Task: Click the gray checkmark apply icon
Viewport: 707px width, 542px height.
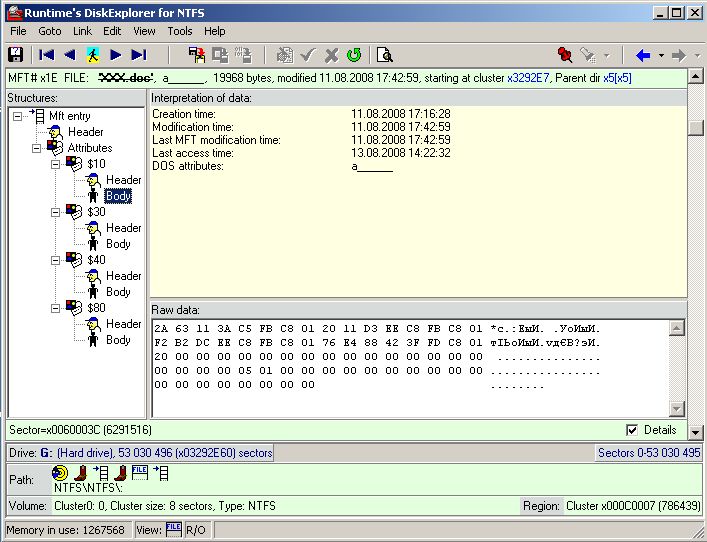Action: click(x=308, y=55)
